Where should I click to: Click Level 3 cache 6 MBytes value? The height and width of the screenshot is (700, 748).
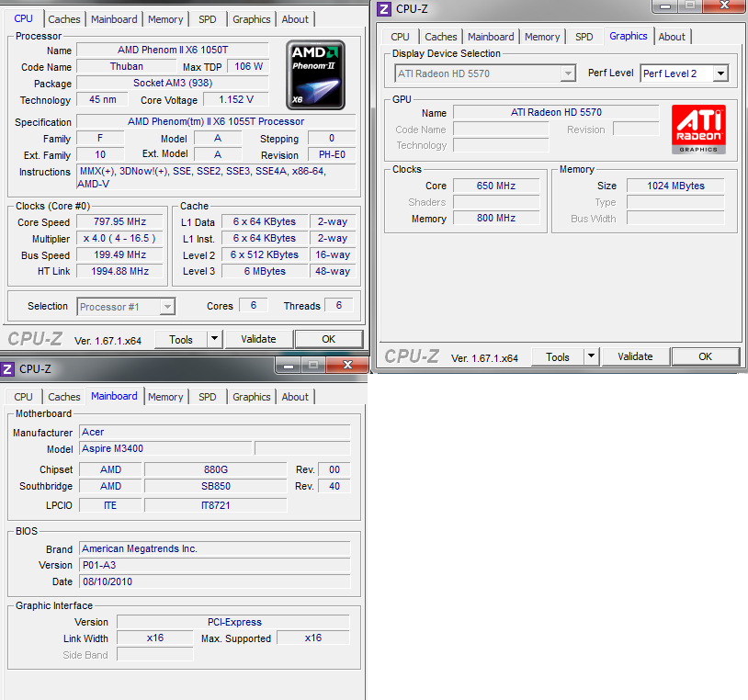tap(265, 271)
